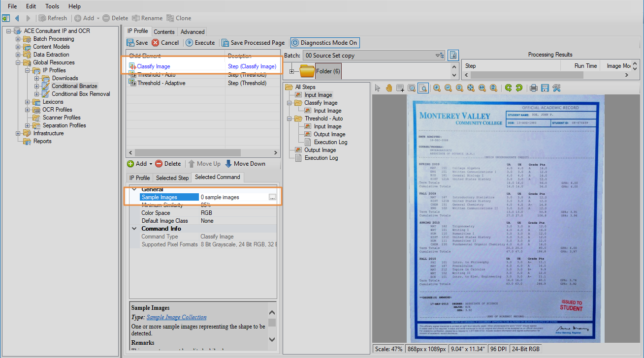The image size is (644, 358).
Task: Expand the Content Models node
Action: [x=18, y=47]
